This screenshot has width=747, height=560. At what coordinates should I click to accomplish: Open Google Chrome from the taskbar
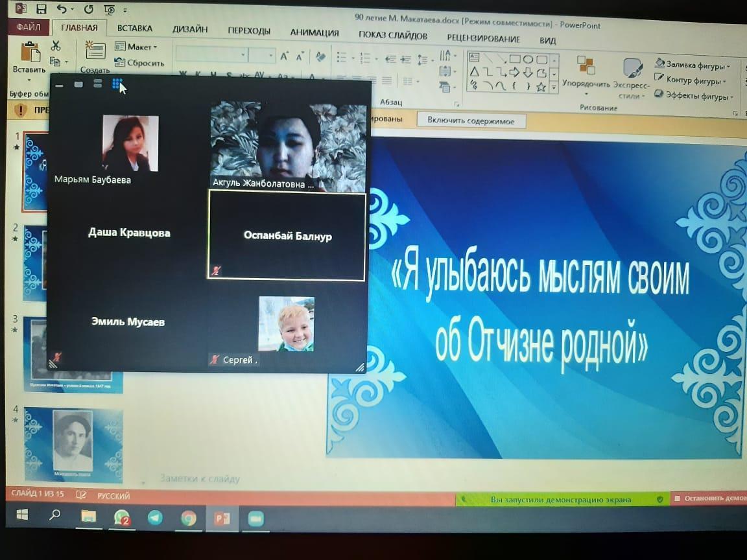189,518
